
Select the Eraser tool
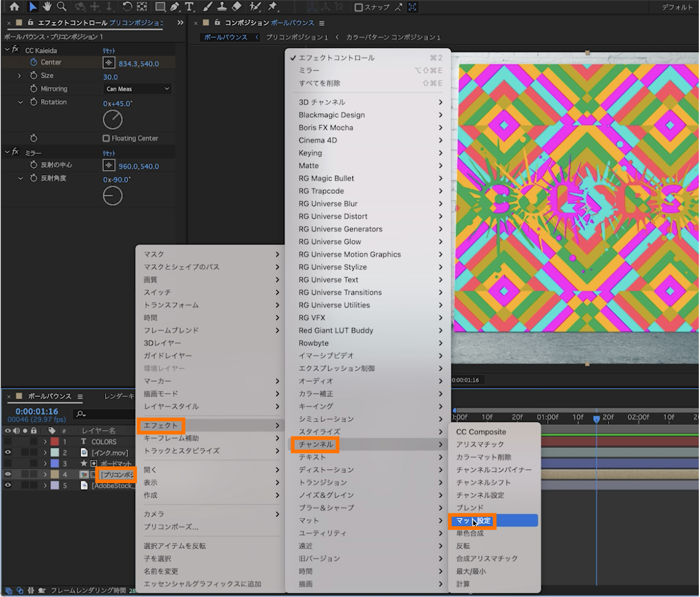237,7
